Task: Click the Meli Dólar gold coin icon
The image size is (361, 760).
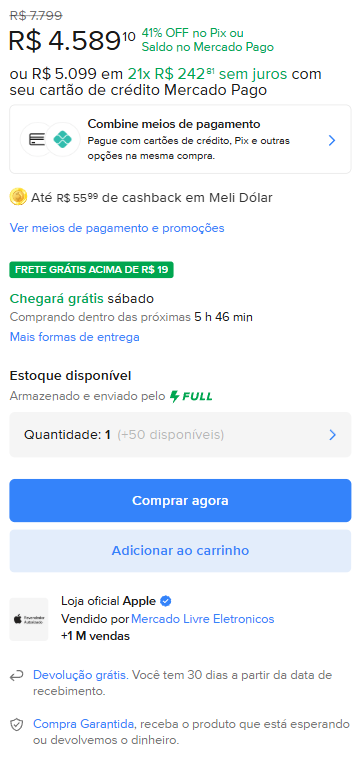Action: coord(18,197)
